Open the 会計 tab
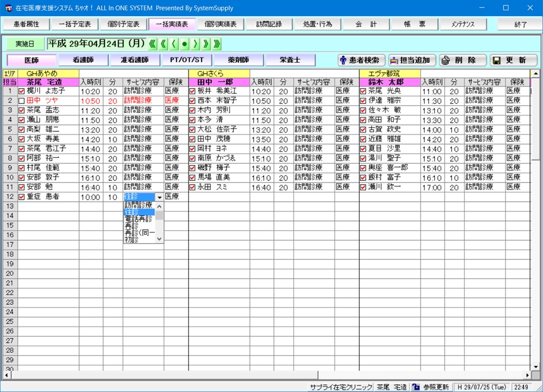 [366, 24]
